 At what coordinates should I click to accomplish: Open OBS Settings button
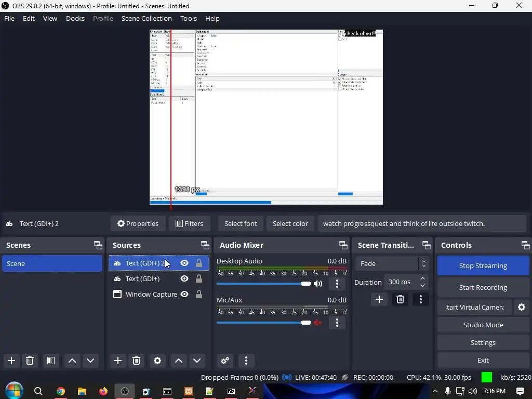483,342
